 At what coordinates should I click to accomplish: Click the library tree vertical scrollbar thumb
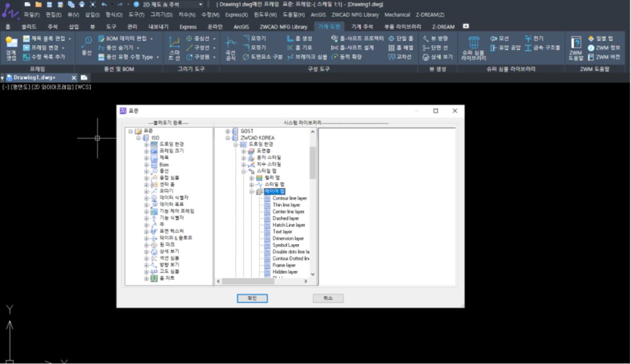pos(313,163)
